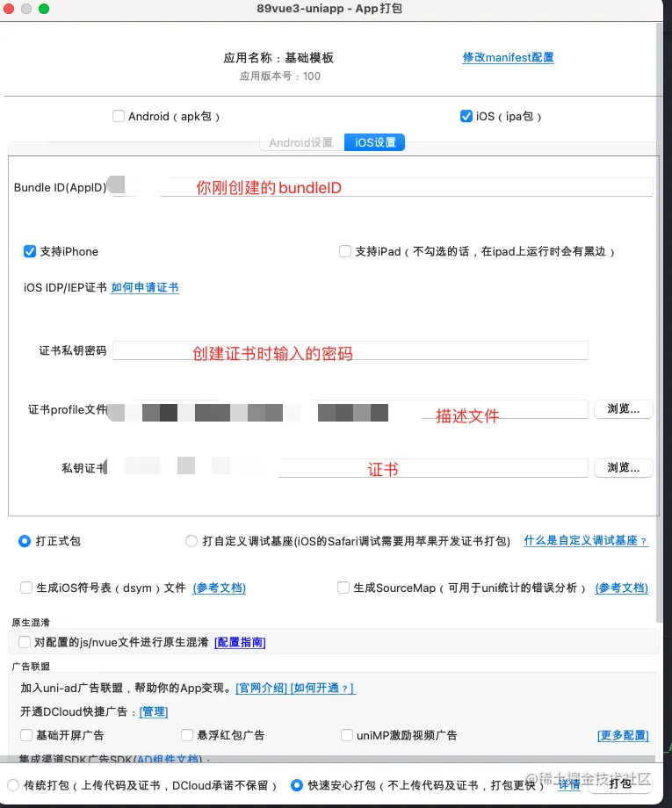
Task: Click the Bundle ID(AppID) input field
Action: (381, 187)
